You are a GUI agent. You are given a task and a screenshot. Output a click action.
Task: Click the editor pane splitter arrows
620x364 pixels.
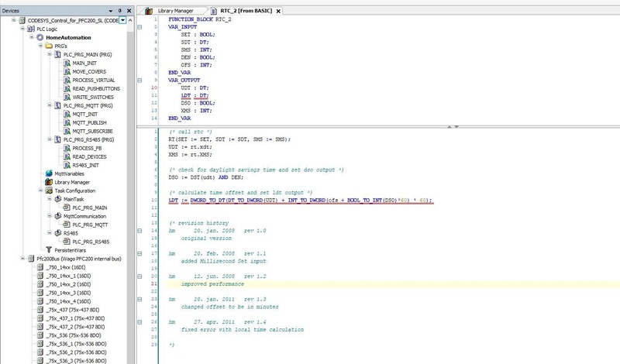(453, 127)
